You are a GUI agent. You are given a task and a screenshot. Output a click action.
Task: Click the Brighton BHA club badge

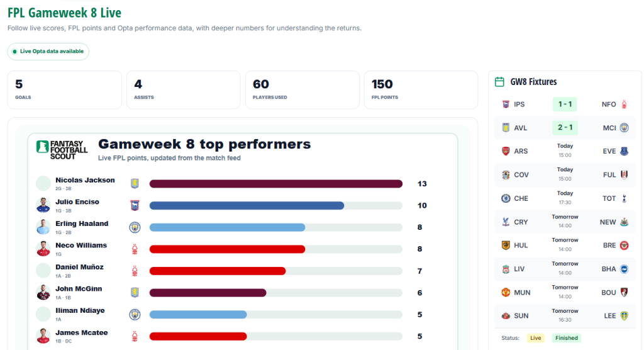pyautogui.click(x=624, y=269)
